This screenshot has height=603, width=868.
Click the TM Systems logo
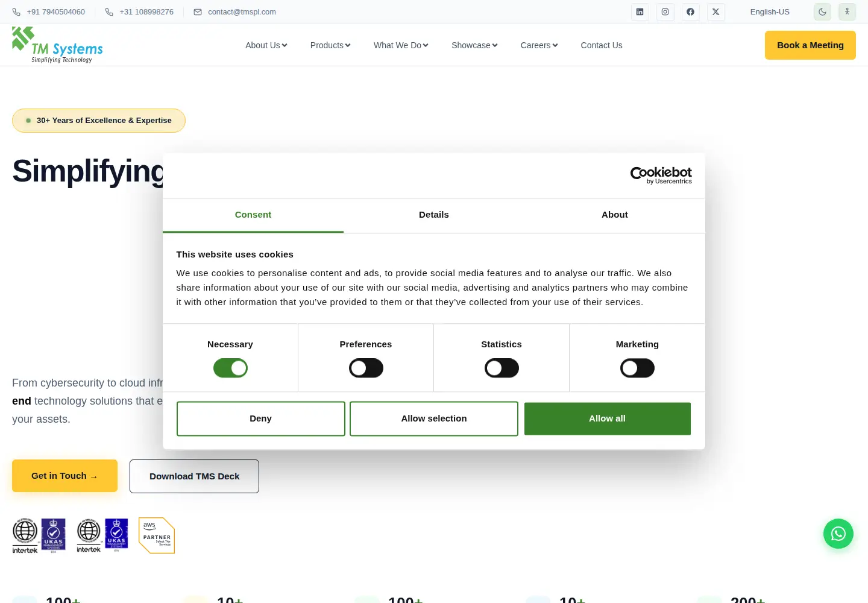tap(57, 45)
